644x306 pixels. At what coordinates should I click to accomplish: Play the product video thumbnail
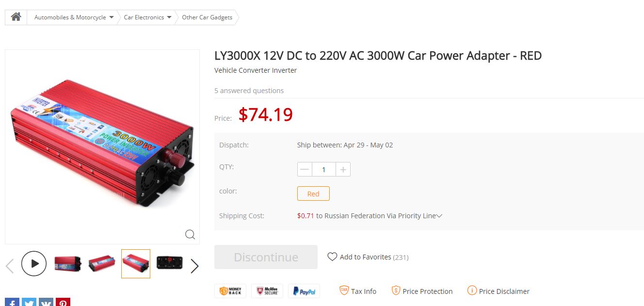pyautogui.click(x=34, y=264)
